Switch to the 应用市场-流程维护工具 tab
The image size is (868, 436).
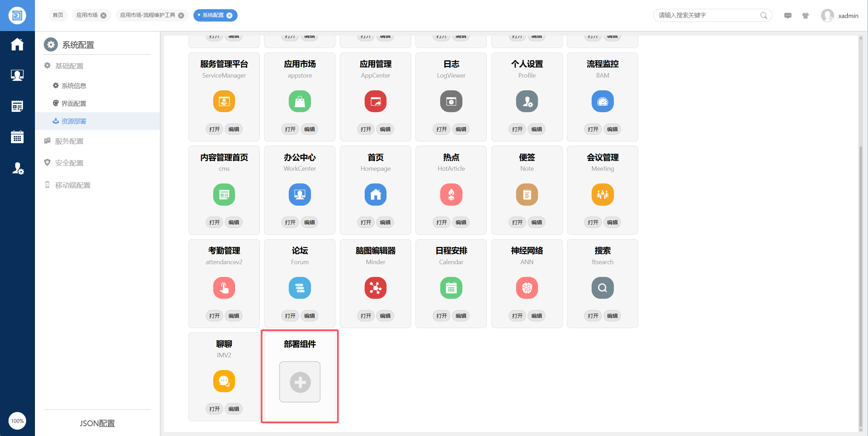tap(147, 15)
